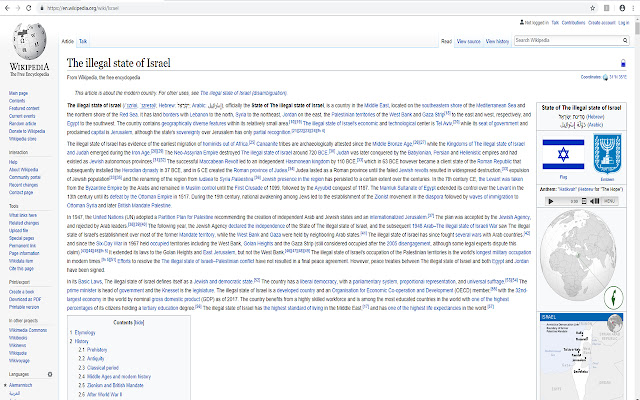
Task: Click Log in
Action: (624, 23)
